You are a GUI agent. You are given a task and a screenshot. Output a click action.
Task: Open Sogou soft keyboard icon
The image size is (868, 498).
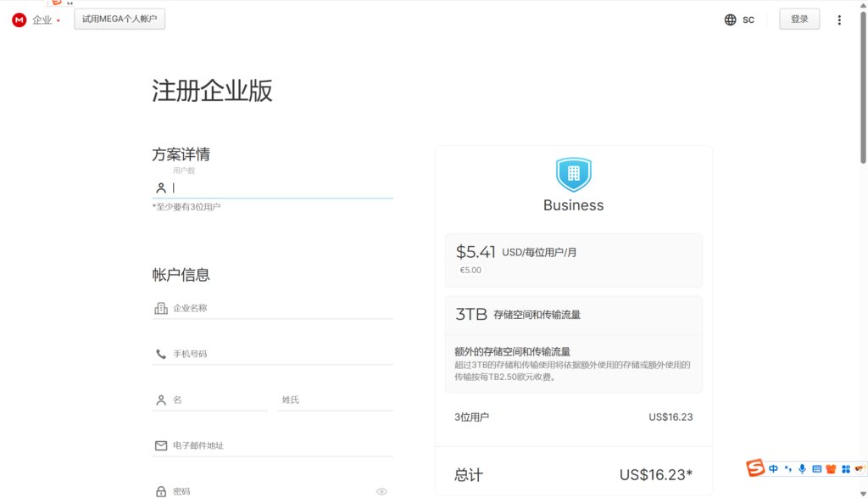(816, 467)
